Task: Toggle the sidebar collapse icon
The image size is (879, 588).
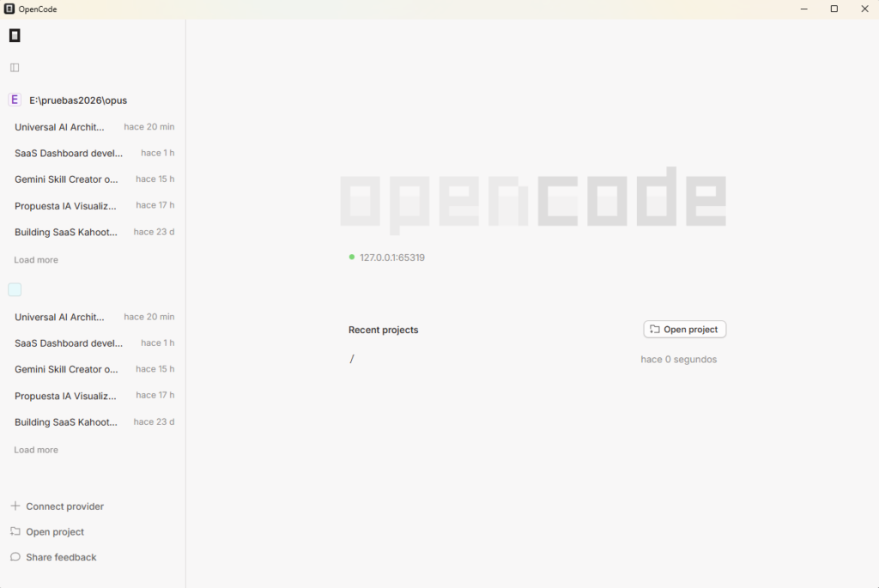Action: (15, 67)
